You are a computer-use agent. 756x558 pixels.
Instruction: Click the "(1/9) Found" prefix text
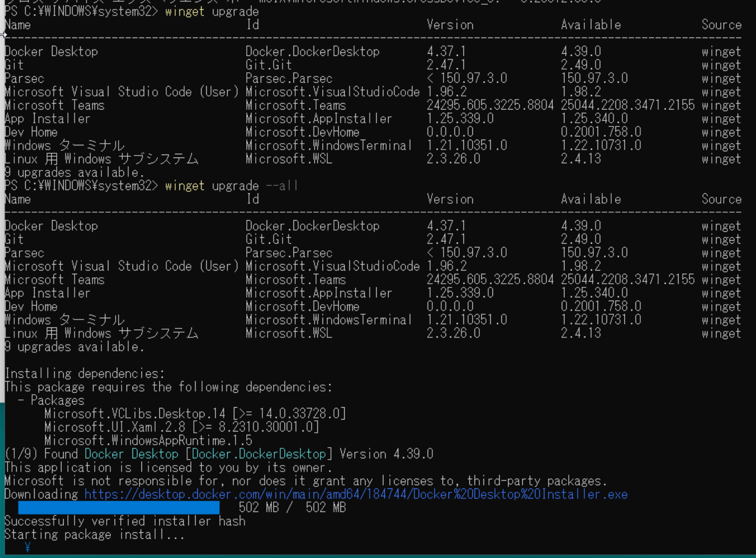41,454
